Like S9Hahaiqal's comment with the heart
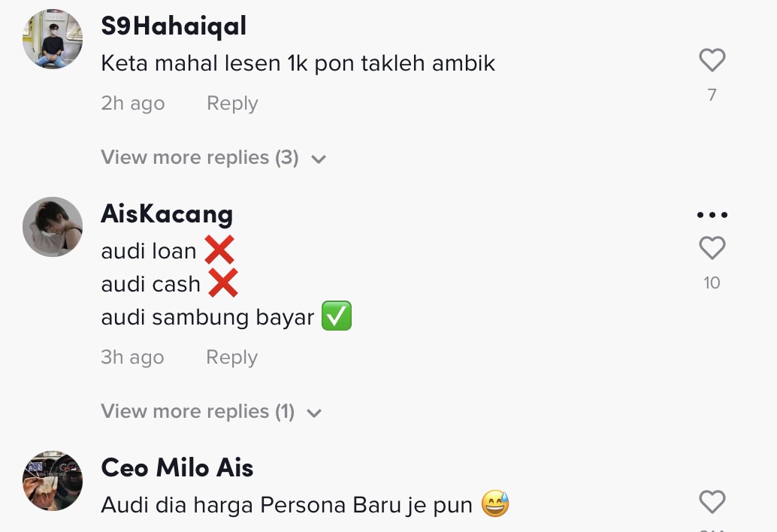777x532 pixels. (x=712, y=60)
